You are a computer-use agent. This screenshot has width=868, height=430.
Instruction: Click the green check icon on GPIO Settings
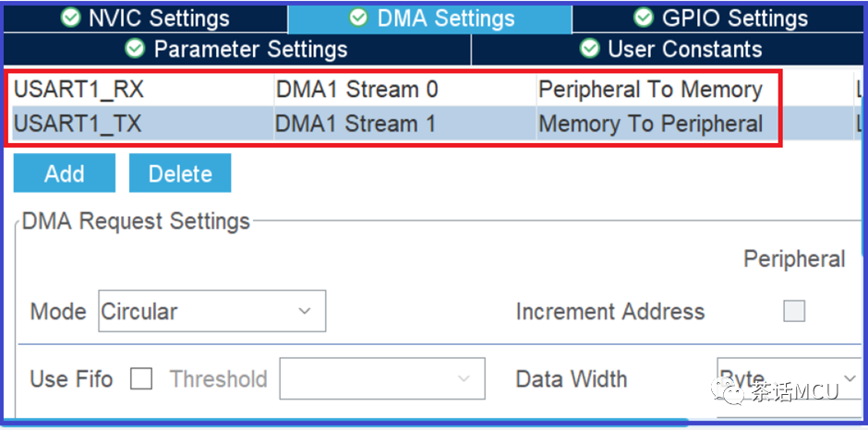644,18
